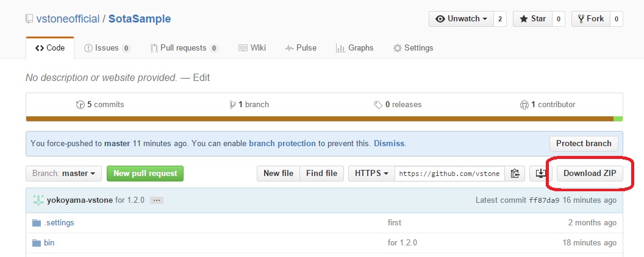This screenshot has height=257, width=644.
Task: Switch to the Issues tab
Action: tap(107, 48)
